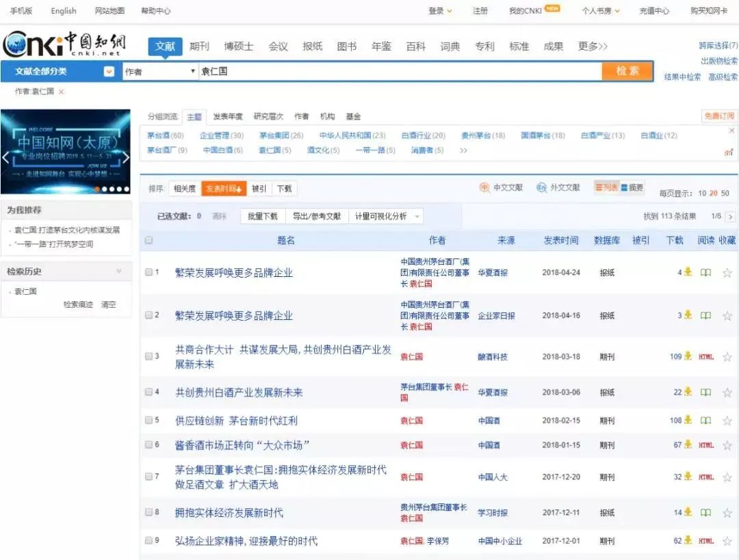Check the box for result 3

[x=149, y=356]
